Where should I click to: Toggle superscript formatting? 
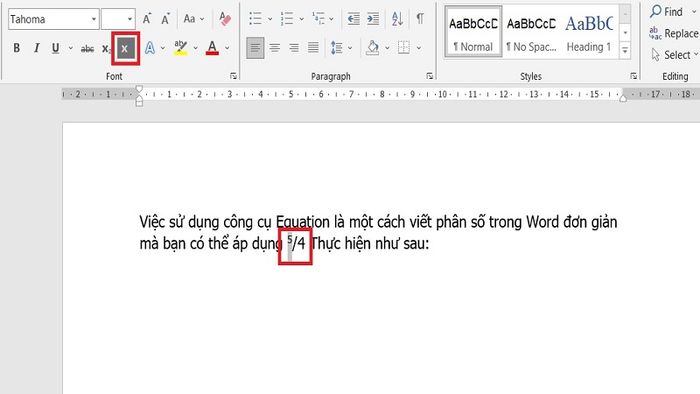[125, 48]
